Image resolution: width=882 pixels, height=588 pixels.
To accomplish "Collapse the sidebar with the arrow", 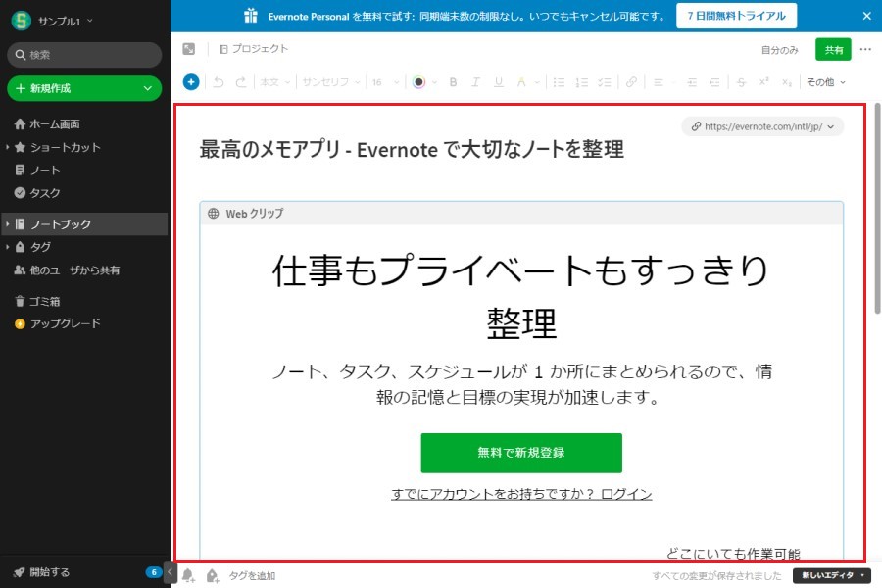I will coord(170,572).
